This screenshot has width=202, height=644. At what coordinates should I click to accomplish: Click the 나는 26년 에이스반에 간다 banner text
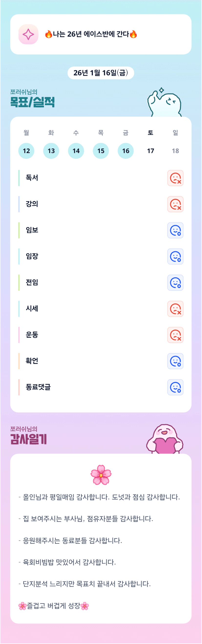(91, 34)
